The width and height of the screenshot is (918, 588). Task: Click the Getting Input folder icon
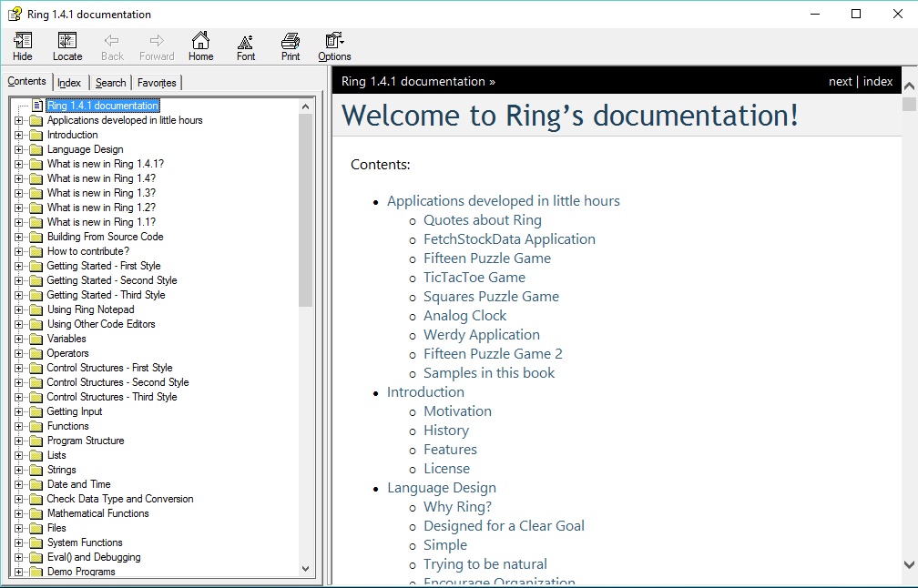point(36,412)
